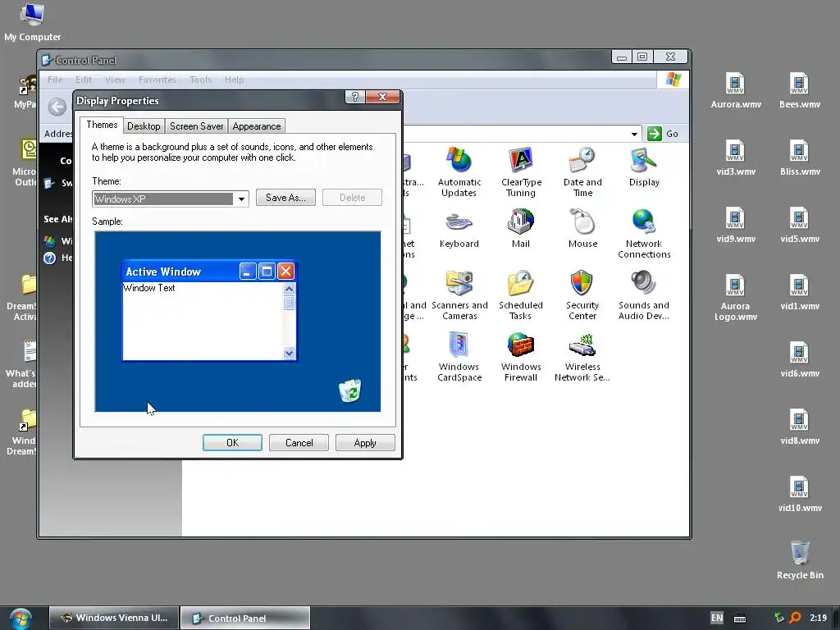The width and height of the screenshot is (840, 630).
Task: Select Aurora.wmv on the desktop
Action: (736, 91)
